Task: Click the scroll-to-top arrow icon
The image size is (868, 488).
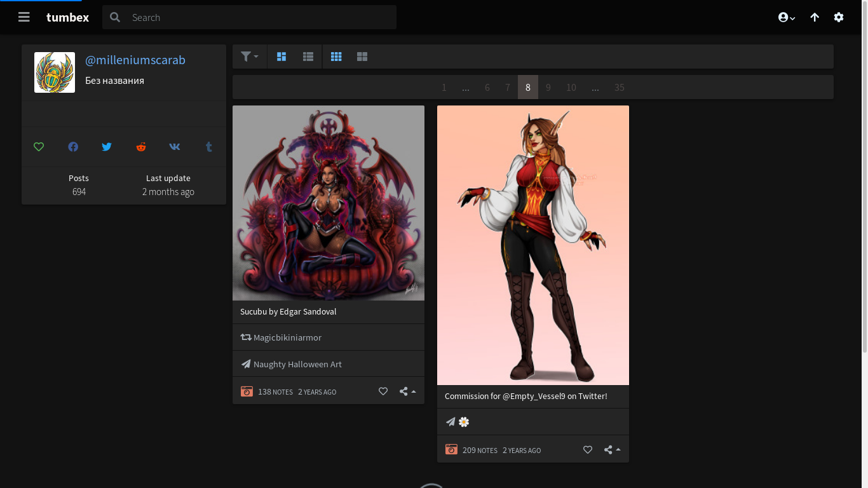Action: point(815,17)
